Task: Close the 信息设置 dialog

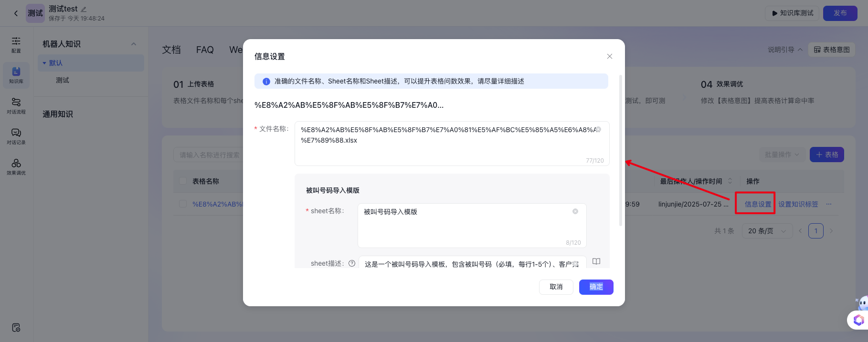Action: [x=609, y=56]
